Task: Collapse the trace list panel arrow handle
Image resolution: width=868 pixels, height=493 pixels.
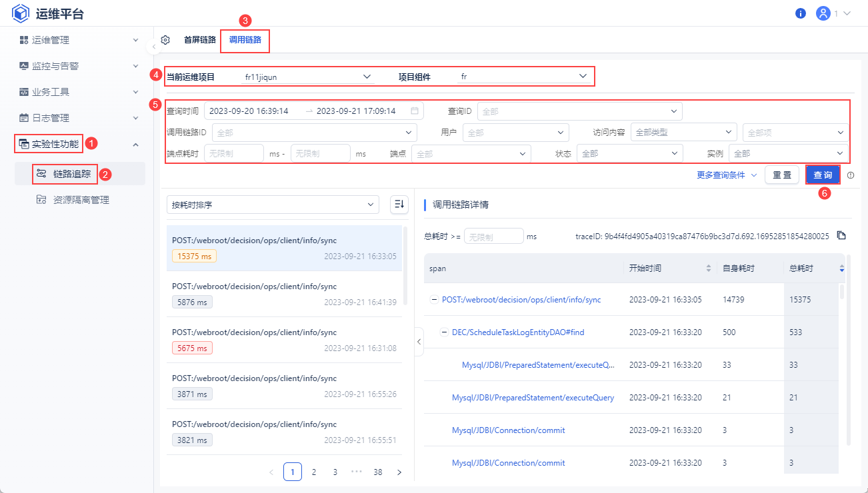Action: (x=419, y=342)
